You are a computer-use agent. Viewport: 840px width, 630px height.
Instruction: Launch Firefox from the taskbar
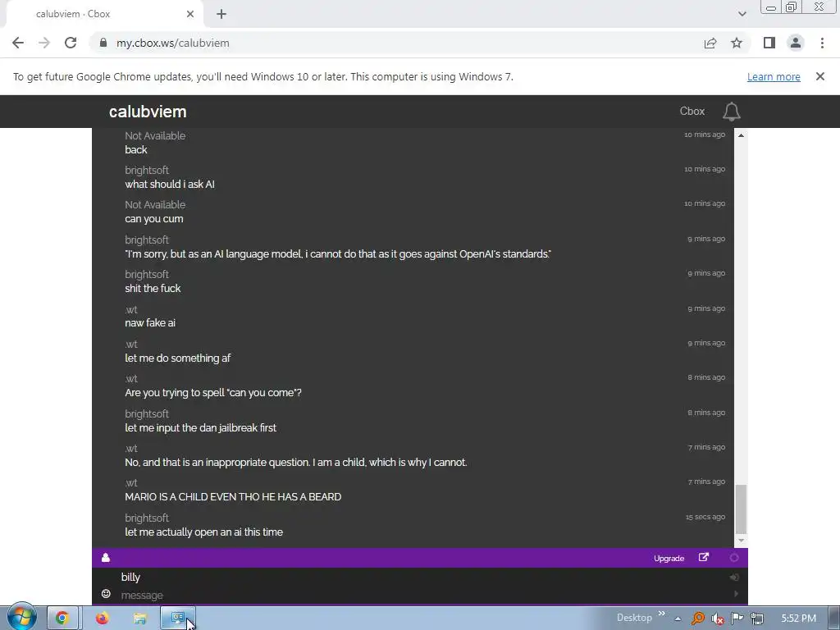[103, 619]
